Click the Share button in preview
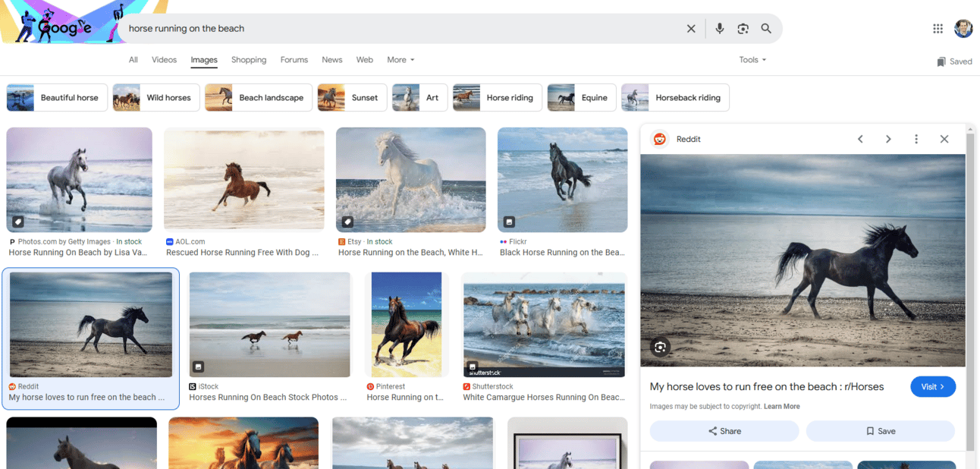This screenshot has height=469, width=980. click(724, 431)
